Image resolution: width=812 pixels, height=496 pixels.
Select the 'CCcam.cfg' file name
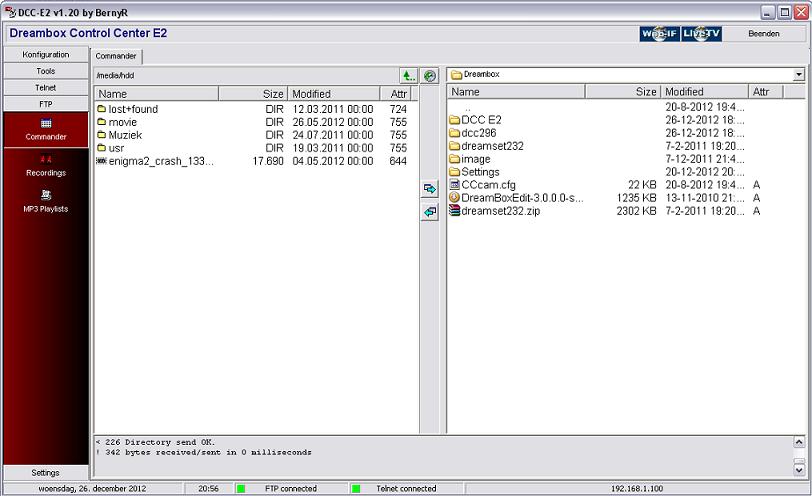point(488,185)
